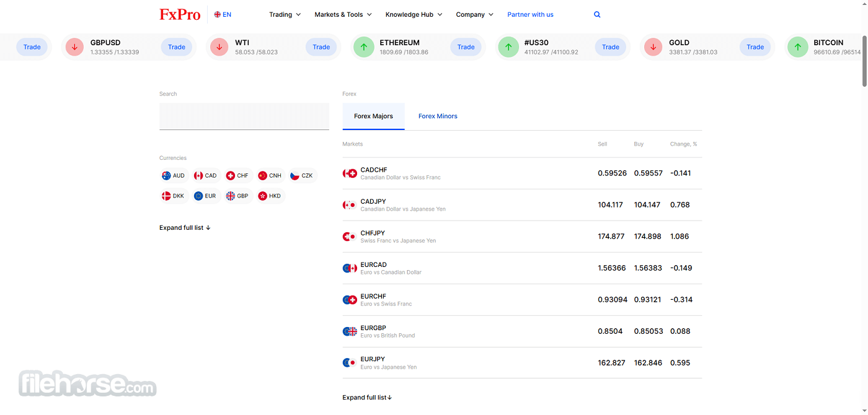Filter by GBP currency chip
The width and height of the screenshot is (868, 415).
tap(238, 196)
